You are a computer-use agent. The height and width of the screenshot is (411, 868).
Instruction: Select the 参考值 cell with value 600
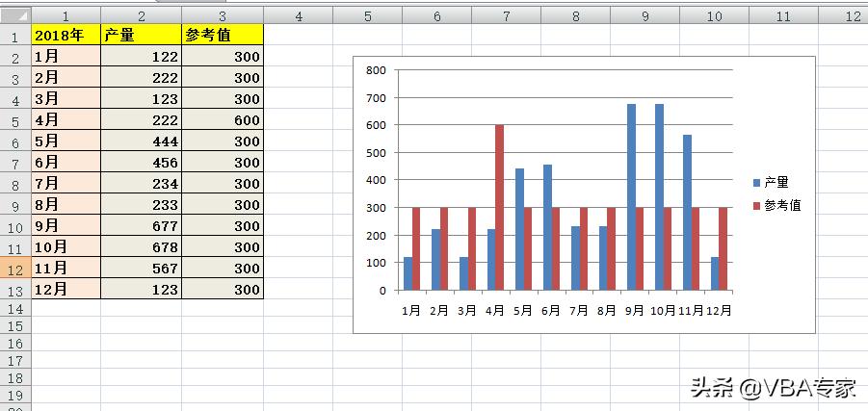tap(222, 120)
